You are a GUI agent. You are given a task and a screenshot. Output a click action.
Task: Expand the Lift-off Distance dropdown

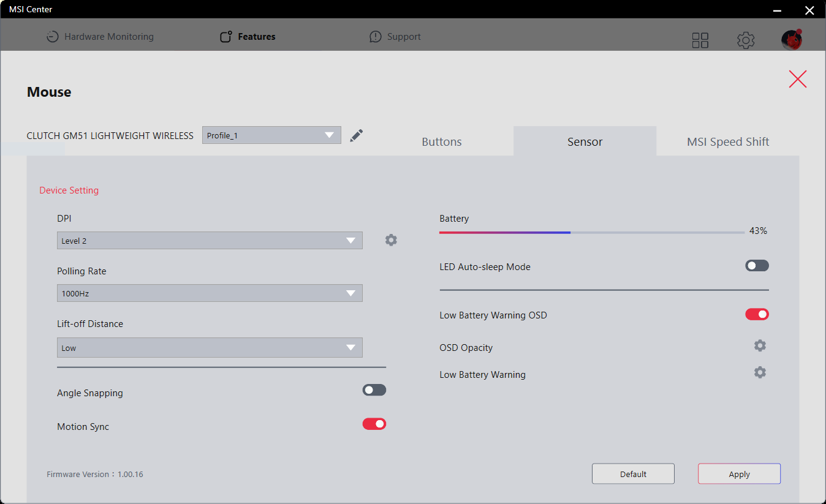(210, 348)
